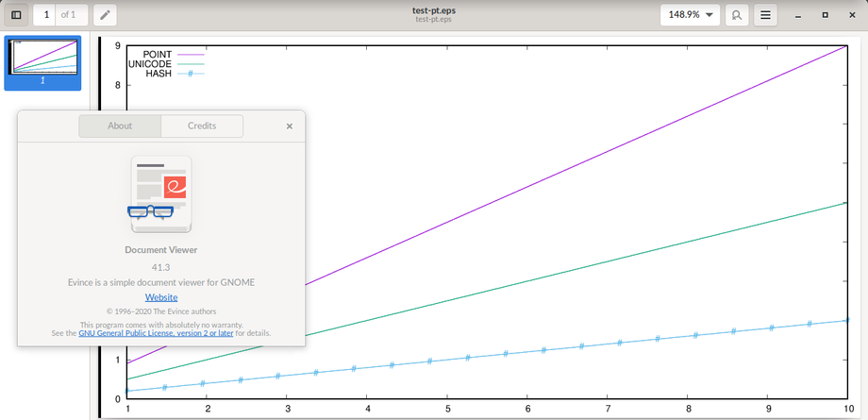The image size is (868, 420).
Task: Switch to the Credits tab
Action: pos(202,126)
